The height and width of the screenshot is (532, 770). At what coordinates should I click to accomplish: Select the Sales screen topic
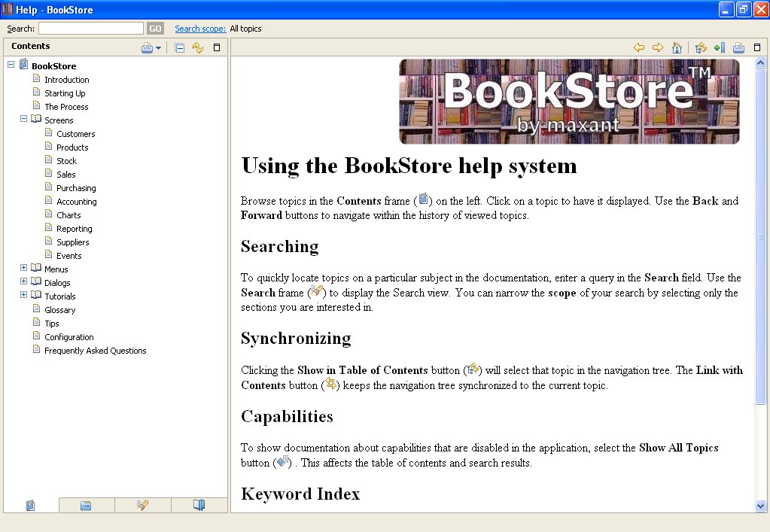point(65,175)
